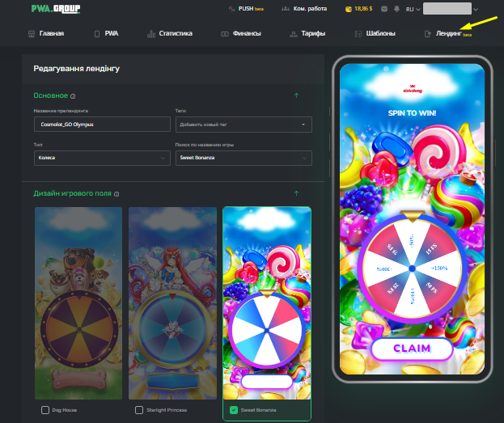This screenshot has width=504, height=423.
Task: Click the tariffs icon beside Тарифы
Action: point(294,34)
